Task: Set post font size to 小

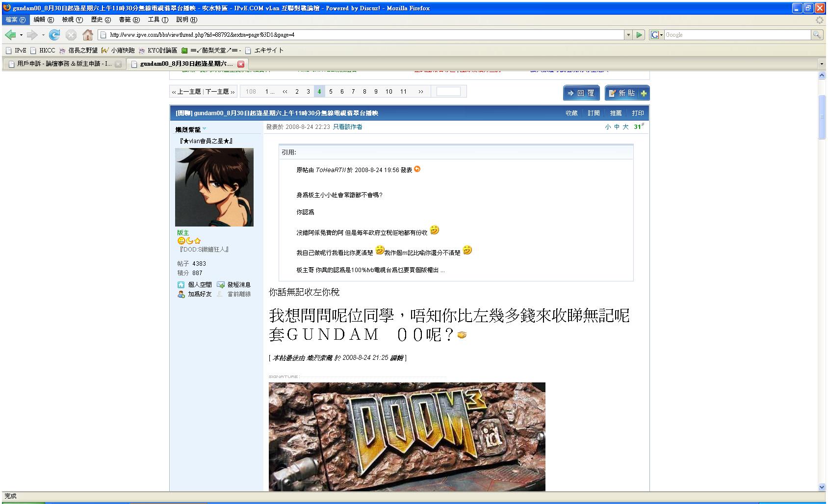Action: click(608, 127)
